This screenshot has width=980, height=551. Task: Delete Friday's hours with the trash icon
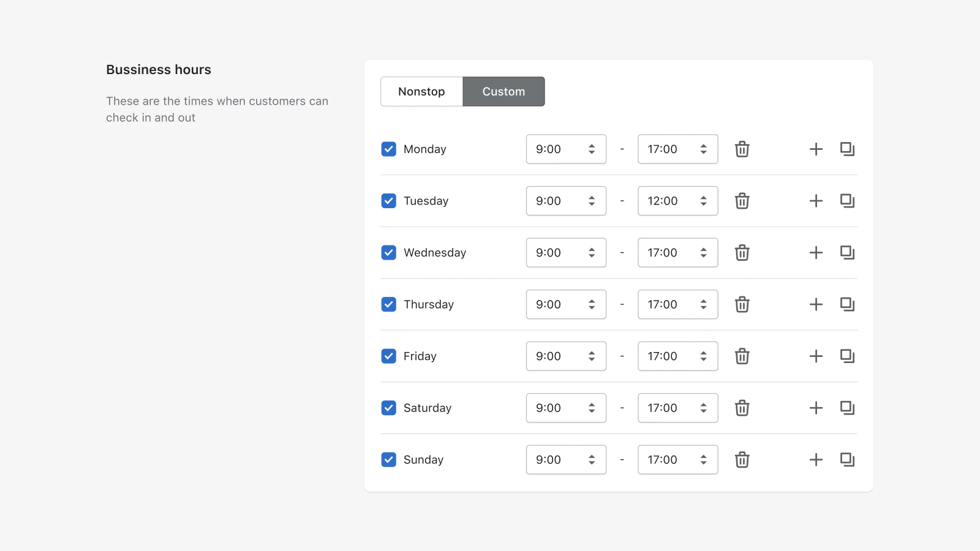coord(742,356)
